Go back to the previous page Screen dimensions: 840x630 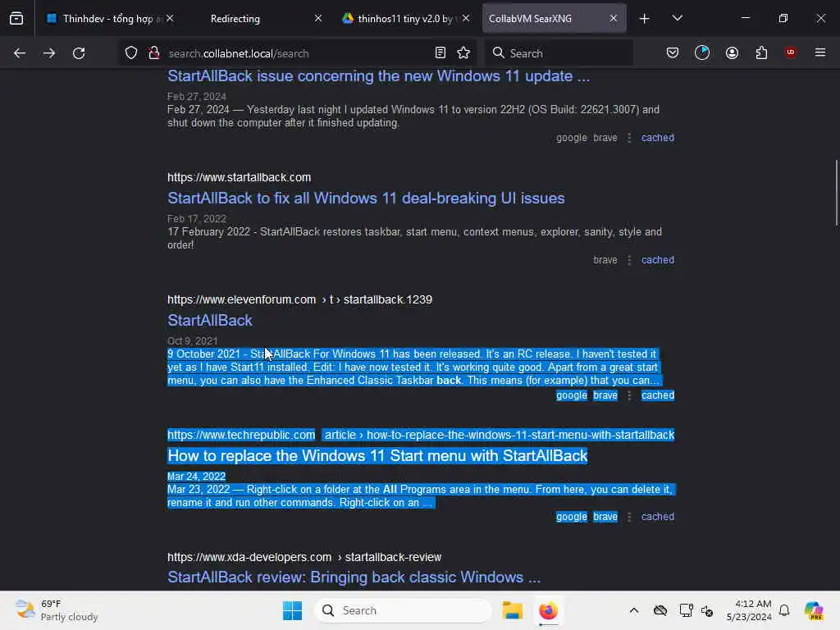(20, 53)
